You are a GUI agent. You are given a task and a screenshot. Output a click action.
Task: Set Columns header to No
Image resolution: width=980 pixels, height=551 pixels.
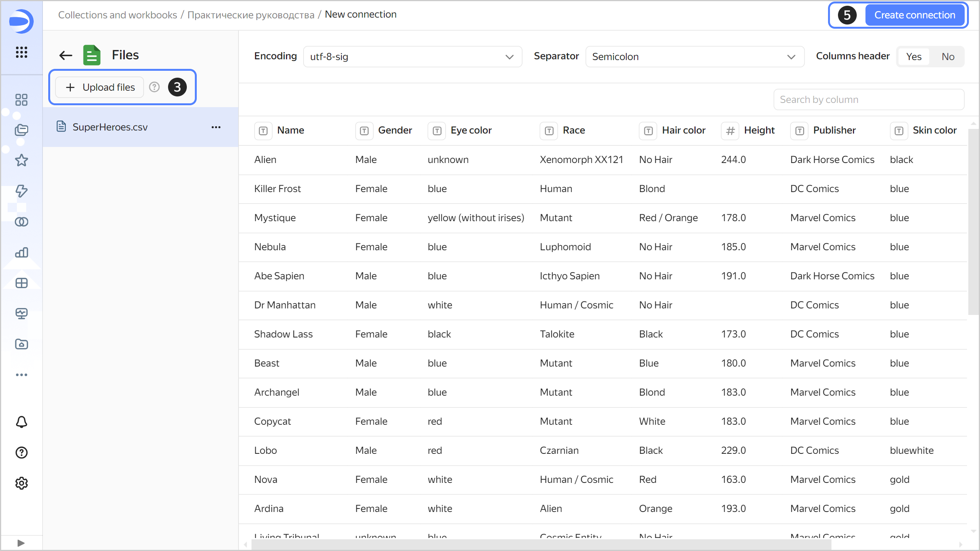pyautogui.click(x=948, y=57)
